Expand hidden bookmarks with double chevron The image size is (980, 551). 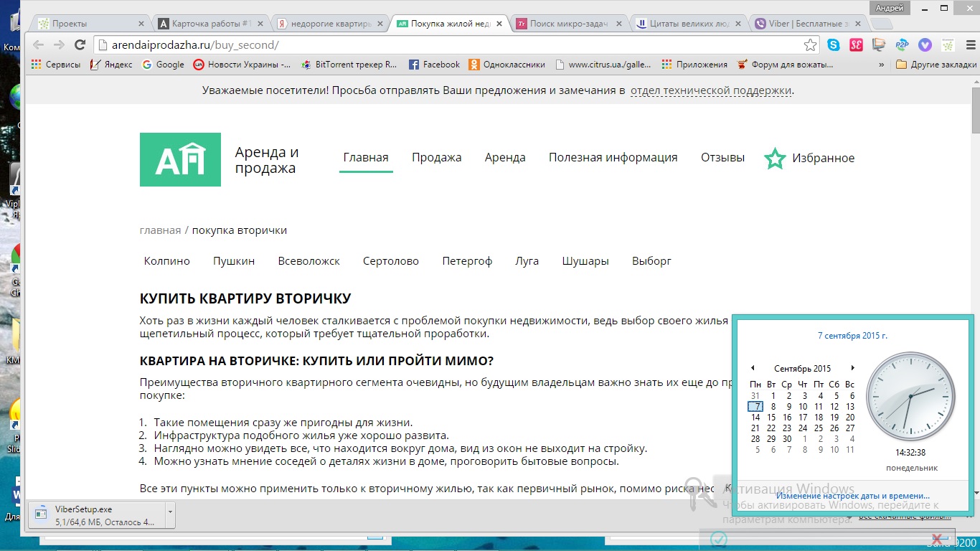[881, 65]
